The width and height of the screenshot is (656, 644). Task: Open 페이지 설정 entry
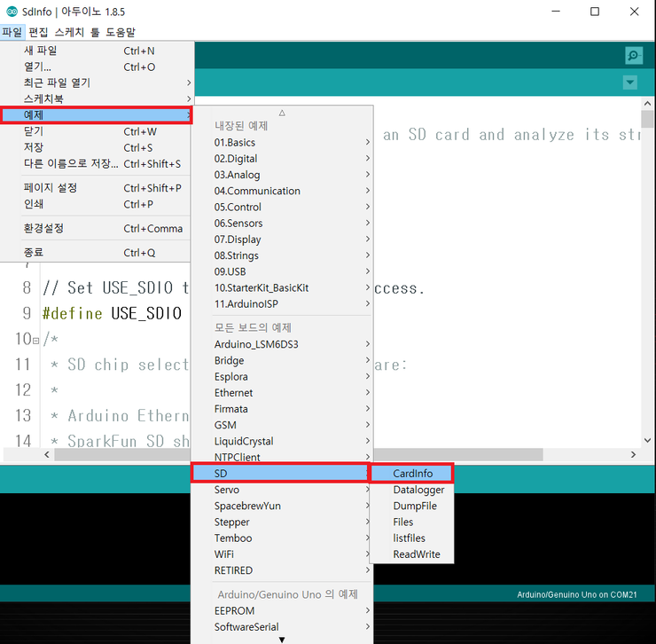click(97, 188)
